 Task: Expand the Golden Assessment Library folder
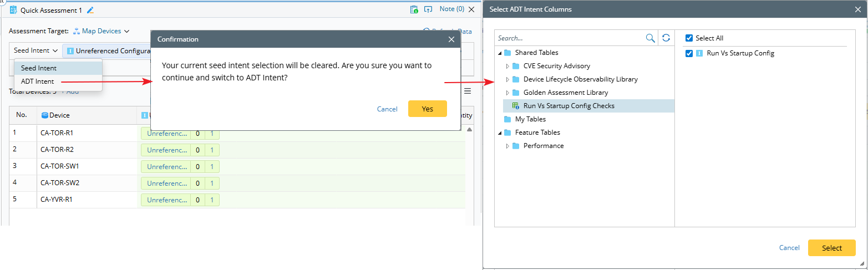[507, 93]
